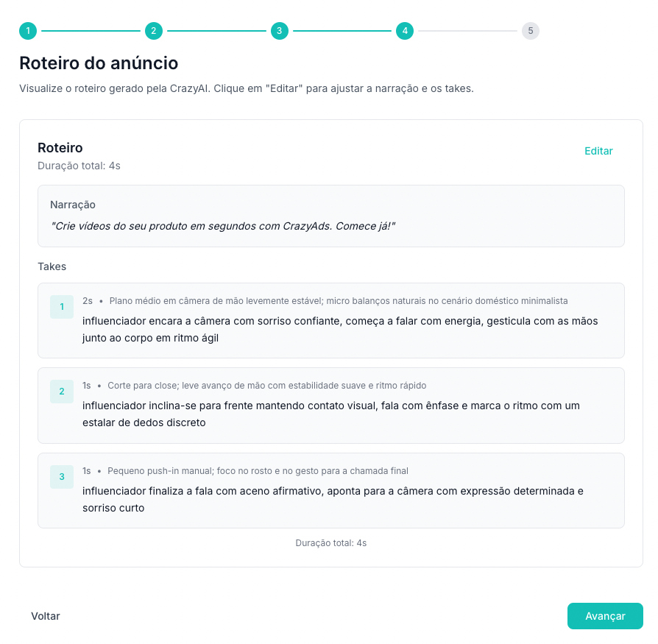The height and width of the screenshot is (644, 658).
Task: Open step 5 in the progress stepper
Action: [530, 31]
